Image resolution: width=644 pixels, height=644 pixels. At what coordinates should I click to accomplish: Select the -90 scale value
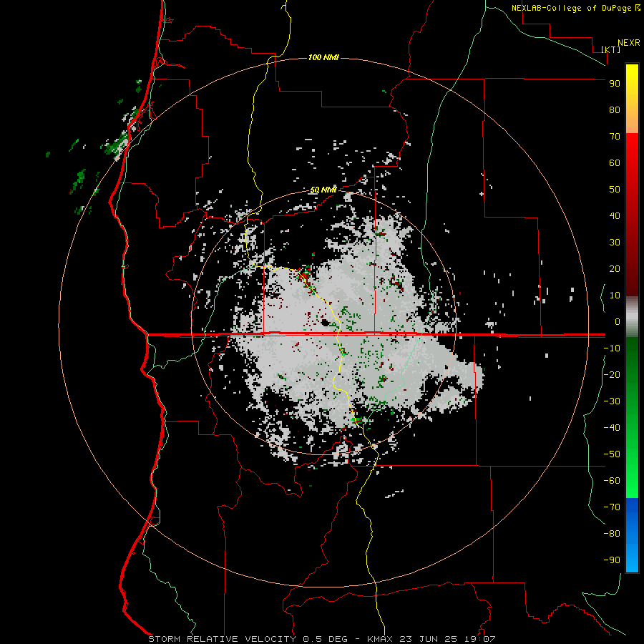612,560
